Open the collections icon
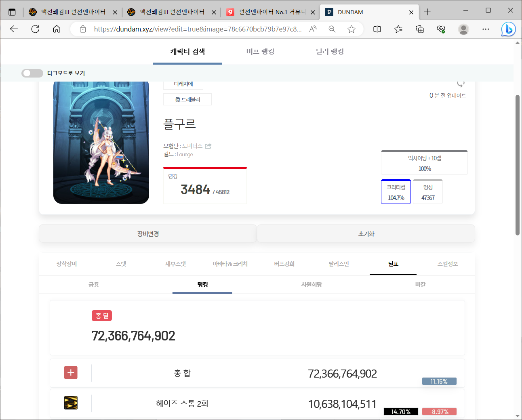Image resolution: width=522 pixels, height=420 pixels. 420,29
